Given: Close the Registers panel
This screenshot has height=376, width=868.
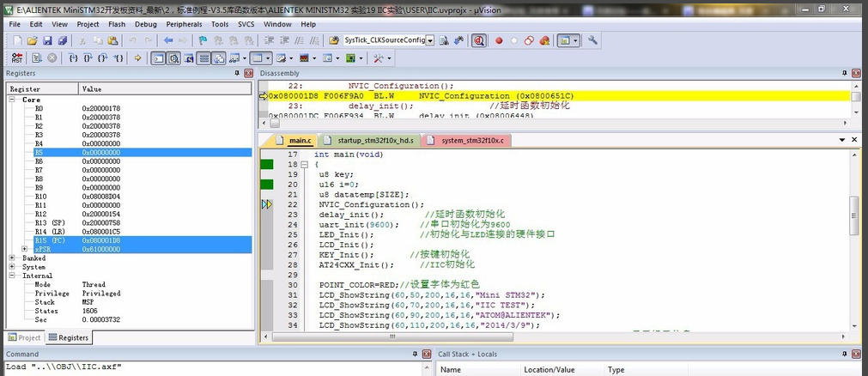Looking at the screenshot, I should click(x=248, y=73).
